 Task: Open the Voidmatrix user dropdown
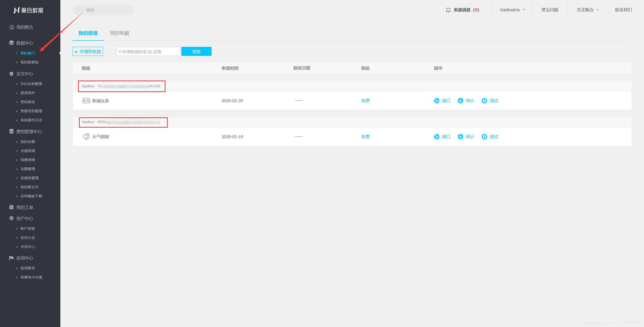pos(512,10)
